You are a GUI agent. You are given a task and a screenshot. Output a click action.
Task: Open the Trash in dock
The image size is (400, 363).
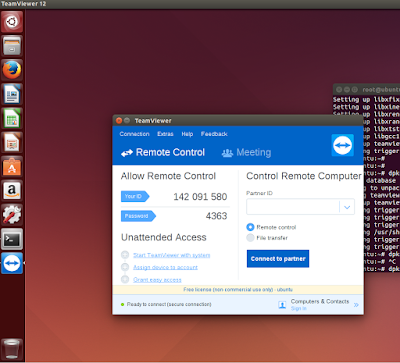[12, 349]
